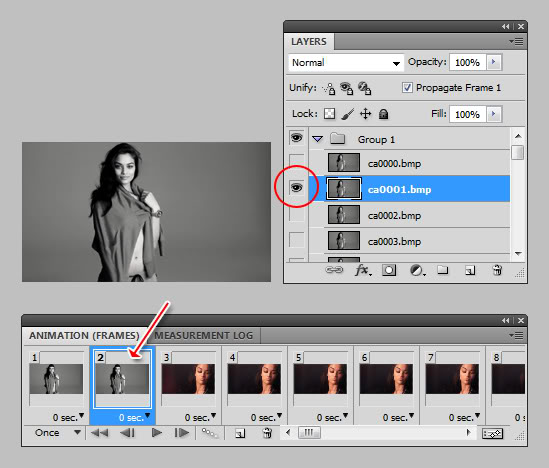Add a layer style via fx icon

[x=363, y=270]
